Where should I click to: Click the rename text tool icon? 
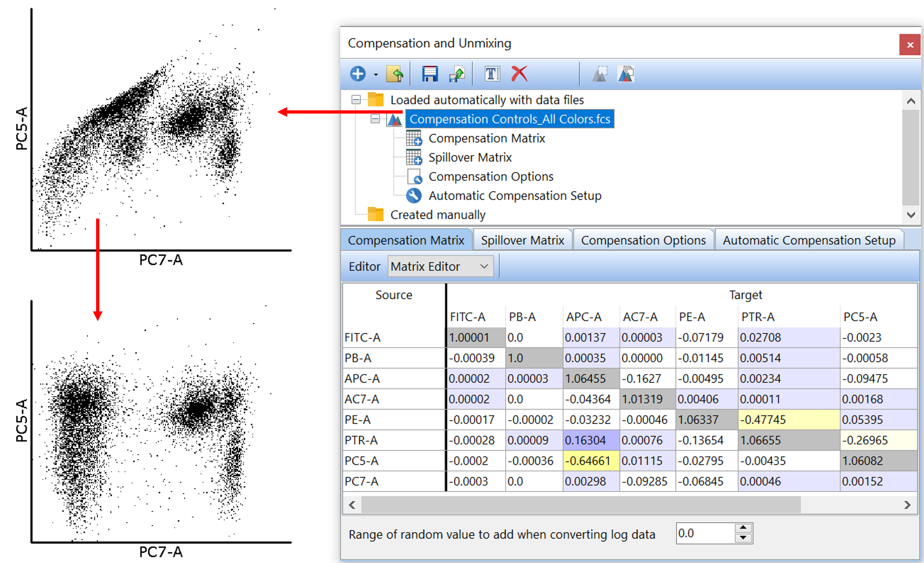pos(492,74)
